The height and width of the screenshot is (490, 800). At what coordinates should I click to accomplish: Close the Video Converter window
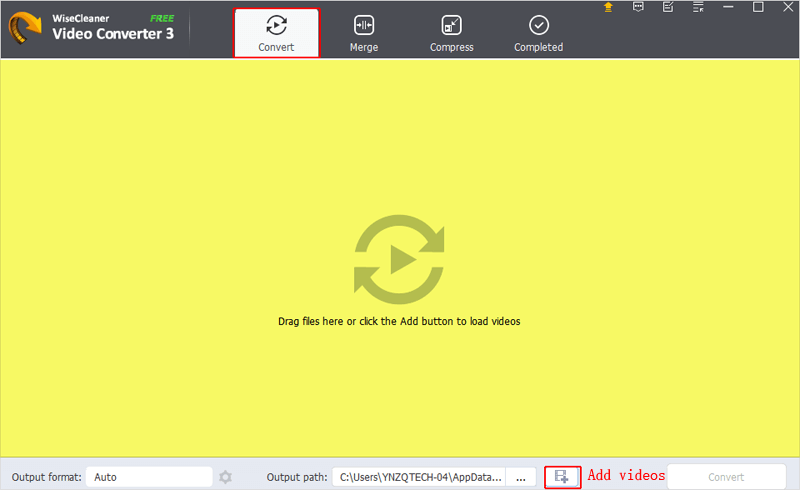(x=788, y=7)
